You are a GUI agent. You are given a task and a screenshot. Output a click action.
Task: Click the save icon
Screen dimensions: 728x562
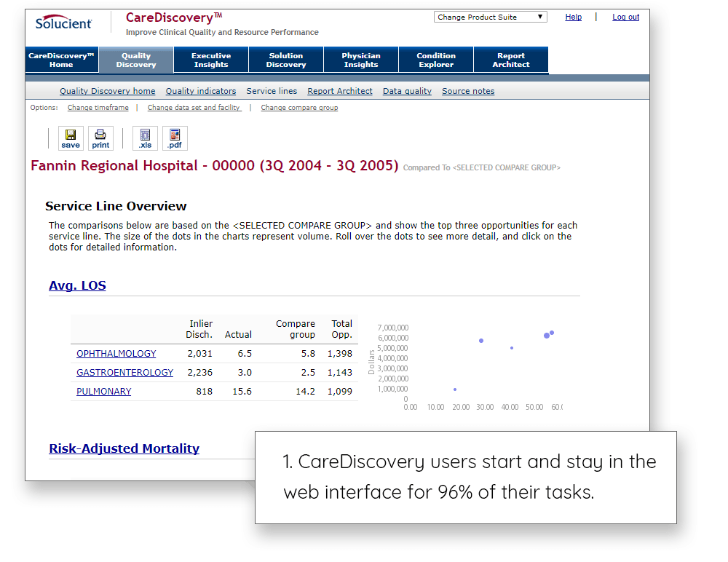71,138
